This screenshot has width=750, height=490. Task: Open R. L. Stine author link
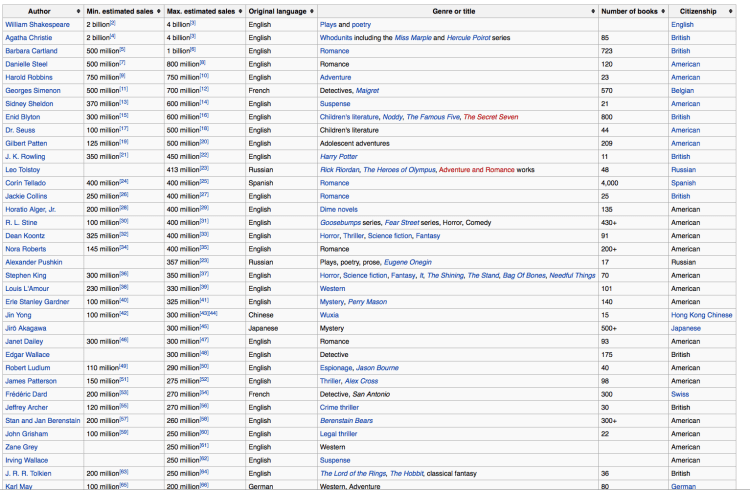click(x=21, y=223)
